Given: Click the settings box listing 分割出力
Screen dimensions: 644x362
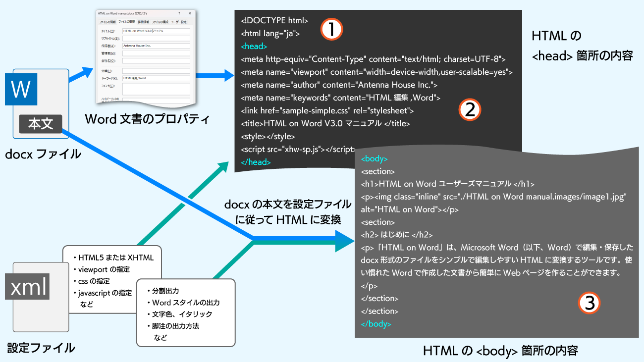Looking at the screenshot, I should coord(185,313).
